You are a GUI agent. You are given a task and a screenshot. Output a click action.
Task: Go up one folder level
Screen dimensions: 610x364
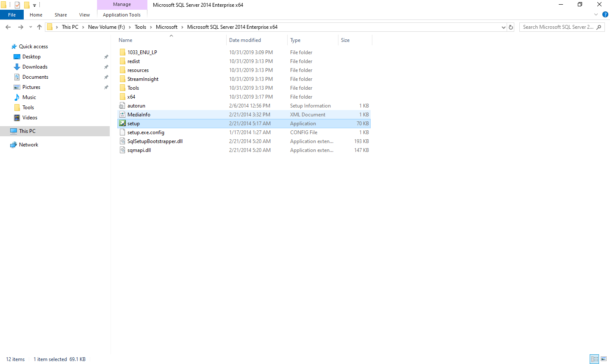[x=39, y=27]
